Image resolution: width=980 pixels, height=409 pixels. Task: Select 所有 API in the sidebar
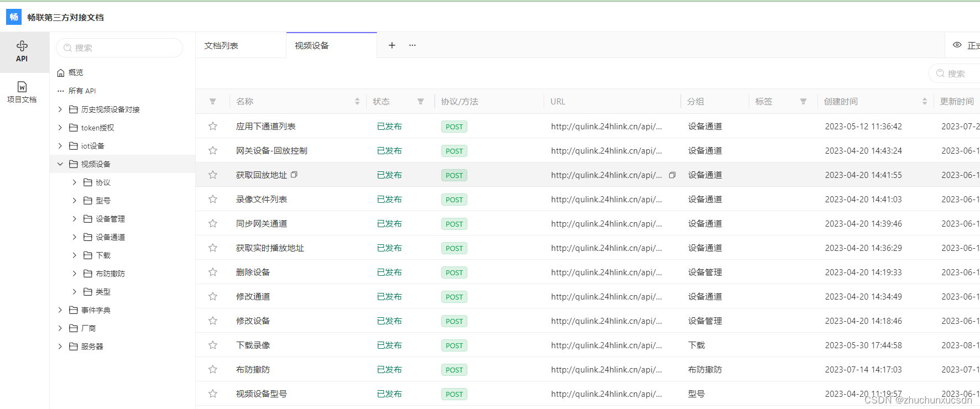coord(82,91)
